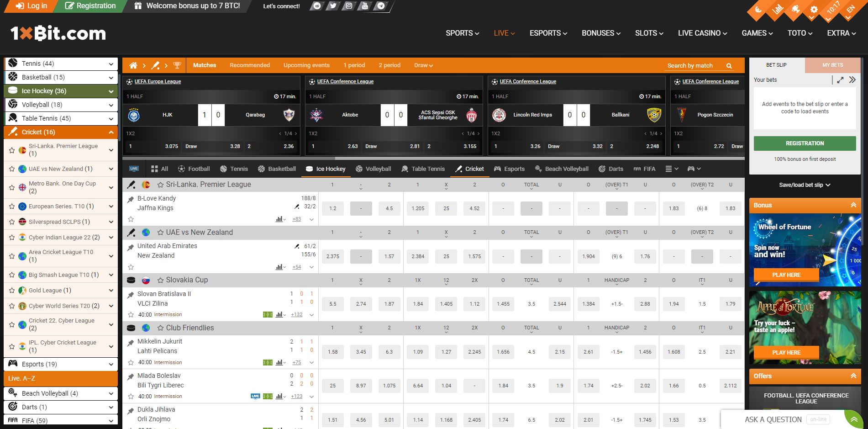The width and height of the screenshot is (868, 429).
Task: Open the Telegram social link icon
Action: (x=381, y=6)
